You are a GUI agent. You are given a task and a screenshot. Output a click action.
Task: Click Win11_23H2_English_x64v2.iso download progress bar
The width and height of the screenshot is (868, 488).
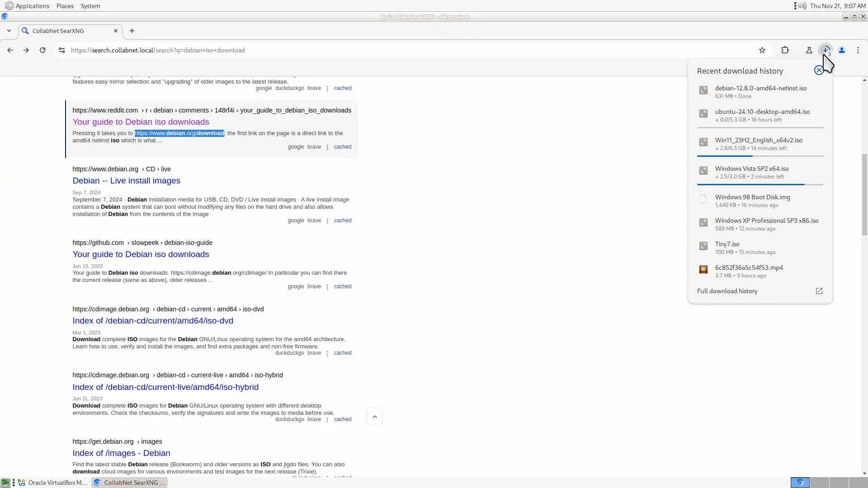pos(760,156)
